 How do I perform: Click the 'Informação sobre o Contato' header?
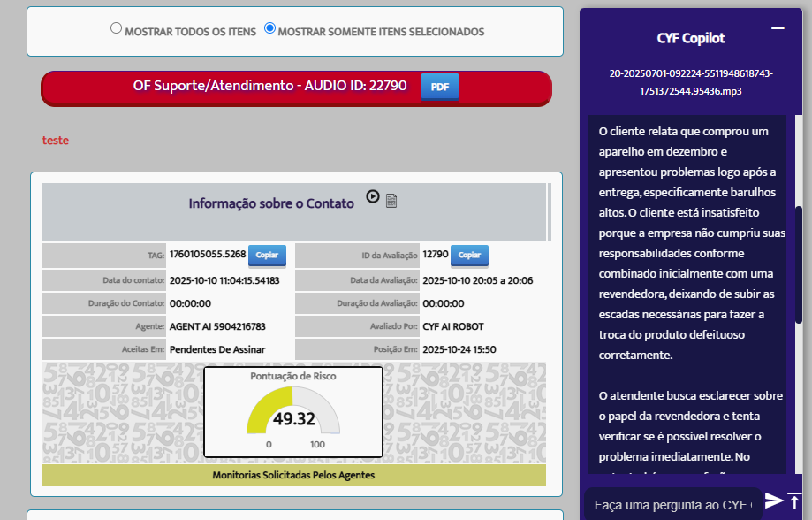pyautogui.click(x=271, y=203)
